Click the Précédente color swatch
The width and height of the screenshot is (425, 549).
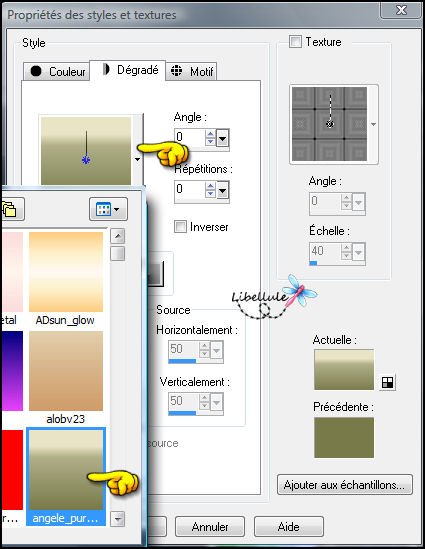pos(344,437)
